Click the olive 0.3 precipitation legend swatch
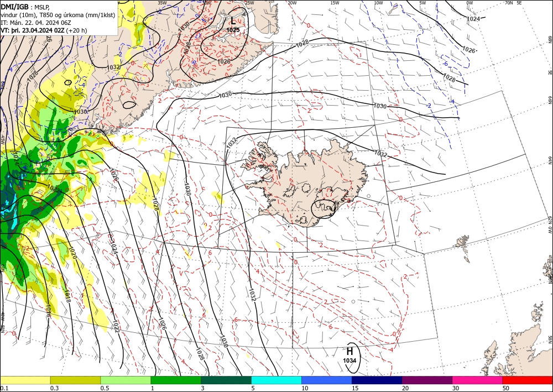The height and width of the screenshot is (392, 553). coord(75,380)
